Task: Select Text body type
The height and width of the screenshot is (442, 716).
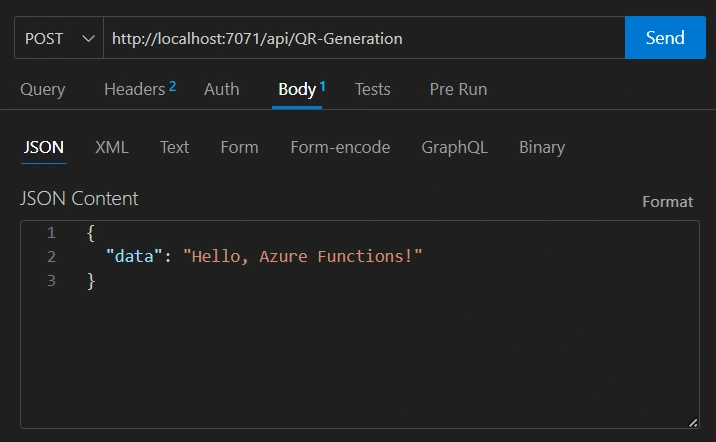Action: 174,147
